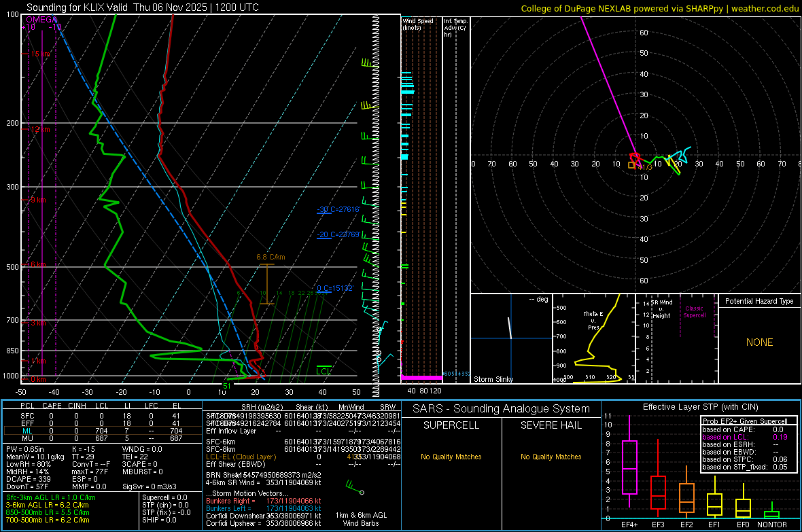Click the CAPE column header
Image resolution: width=802 pixels, height=532 pixels.
tap(51, 406)
